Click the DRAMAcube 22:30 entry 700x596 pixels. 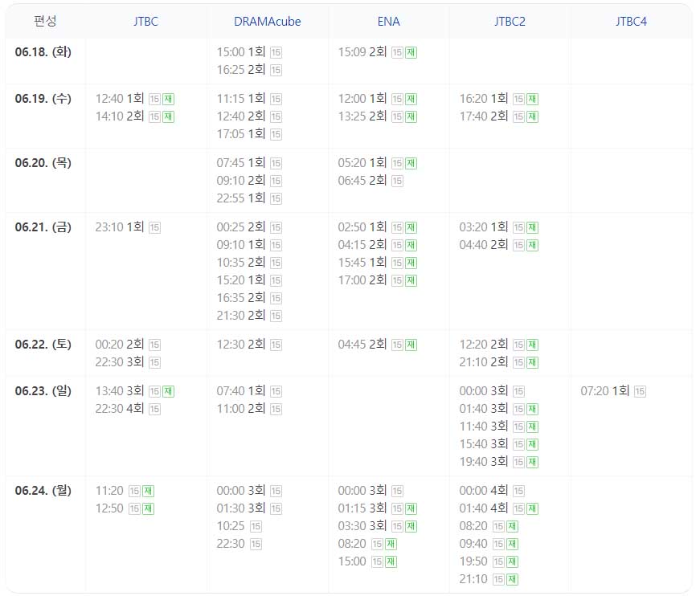pos(231,543)
